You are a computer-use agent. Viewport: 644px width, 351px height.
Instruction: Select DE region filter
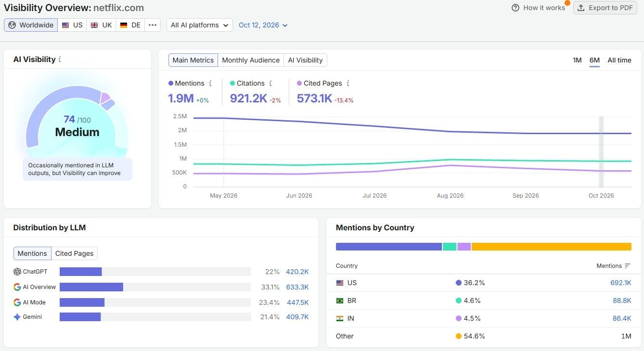click(x=130, y=25)
